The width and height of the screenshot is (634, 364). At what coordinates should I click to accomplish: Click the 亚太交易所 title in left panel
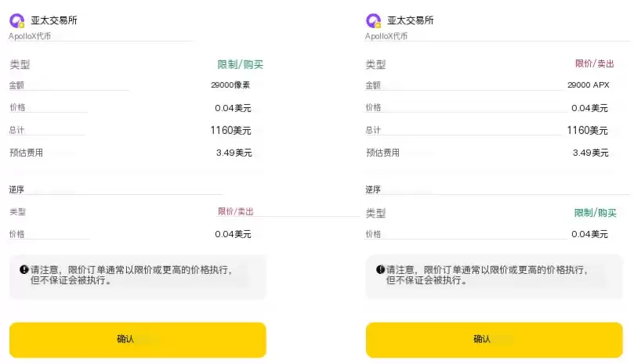(x=54, y=20)
